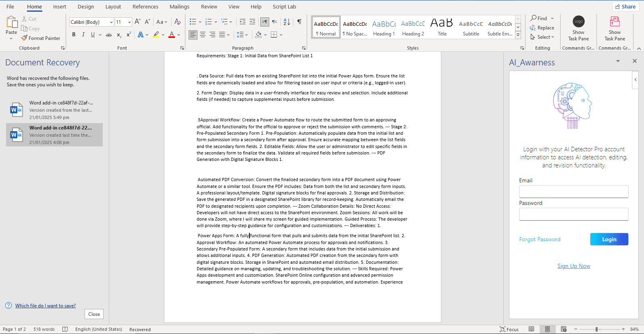Open AI_Awarness pane options dropdown
Viewport: 644px width, 334px height.
pos(618,61)
